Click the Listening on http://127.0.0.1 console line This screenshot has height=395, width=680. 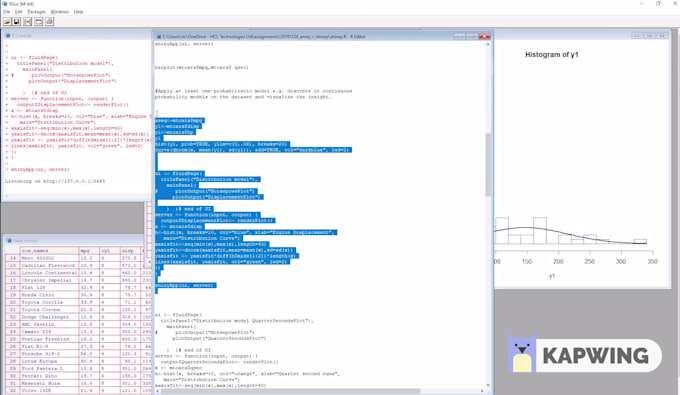[55, 181]
